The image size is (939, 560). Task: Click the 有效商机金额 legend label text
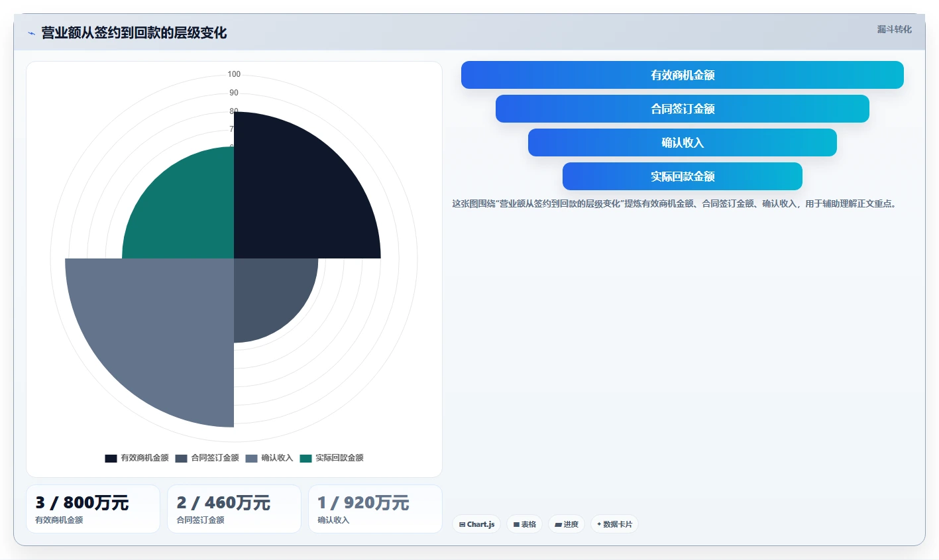[144, 458]
